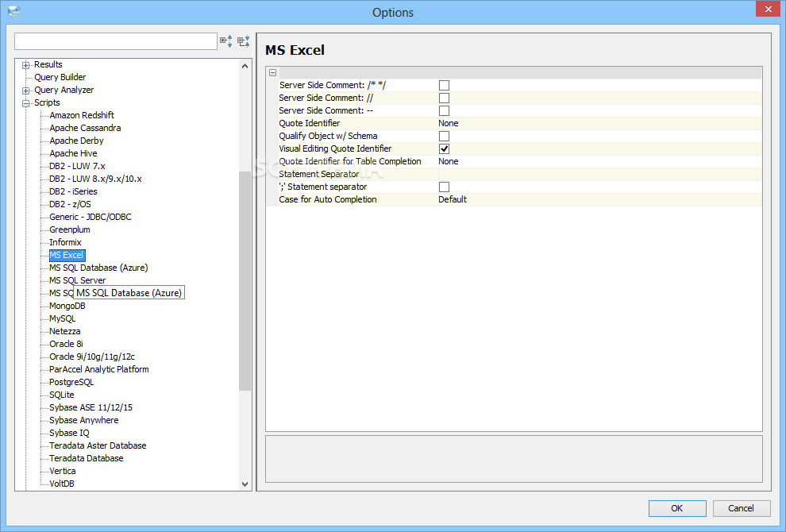Select PostgreSQL in Scripts
This screenshot has height=532, width=786.
(71, 382)
